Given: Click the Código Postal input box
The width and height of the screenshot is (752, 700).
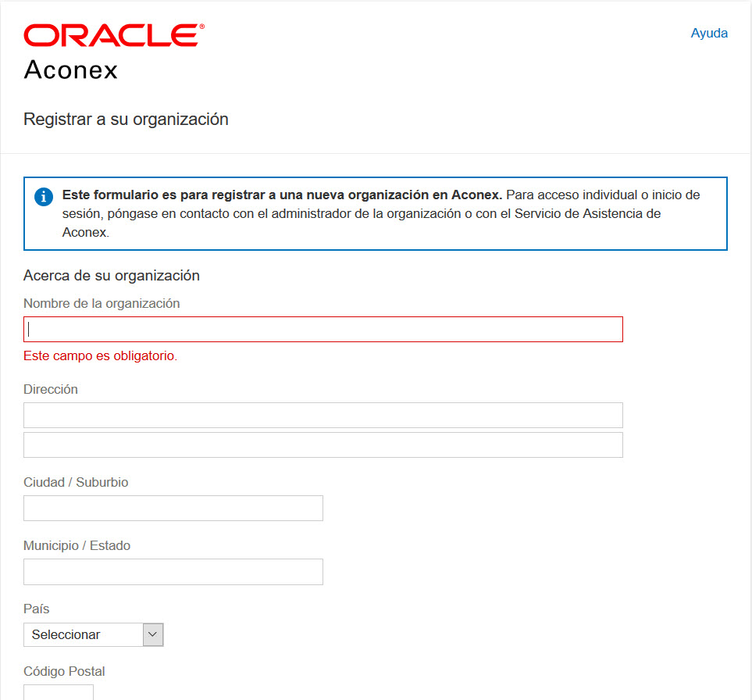Looking at the screenshot, I should (59, 692).
